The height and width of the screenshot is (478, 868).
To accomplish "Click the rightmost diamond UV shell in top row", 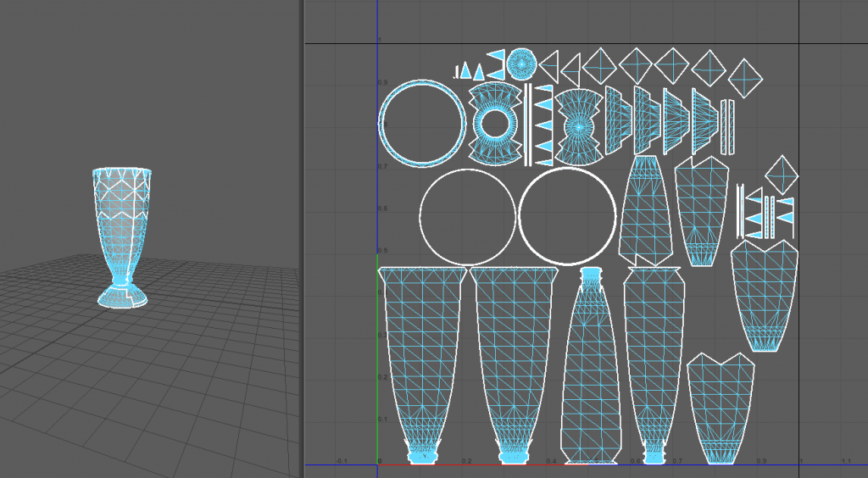I will click(744, 75).
